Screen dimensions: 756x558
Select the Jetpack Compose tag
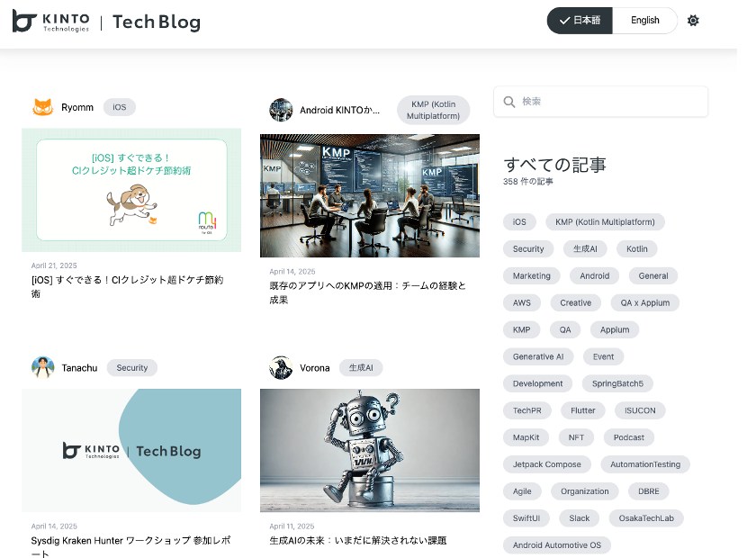[x=547, y=464]
